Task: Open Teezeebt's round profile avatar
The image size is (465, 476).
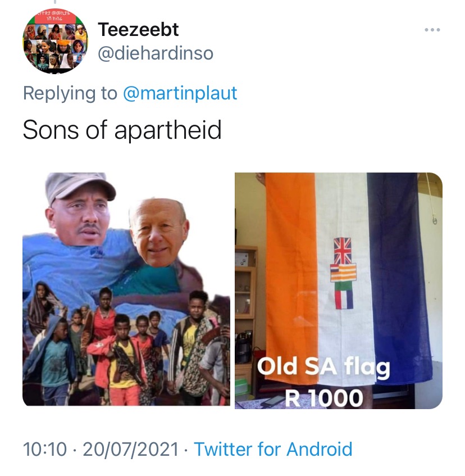Action: tap(55, 41)
